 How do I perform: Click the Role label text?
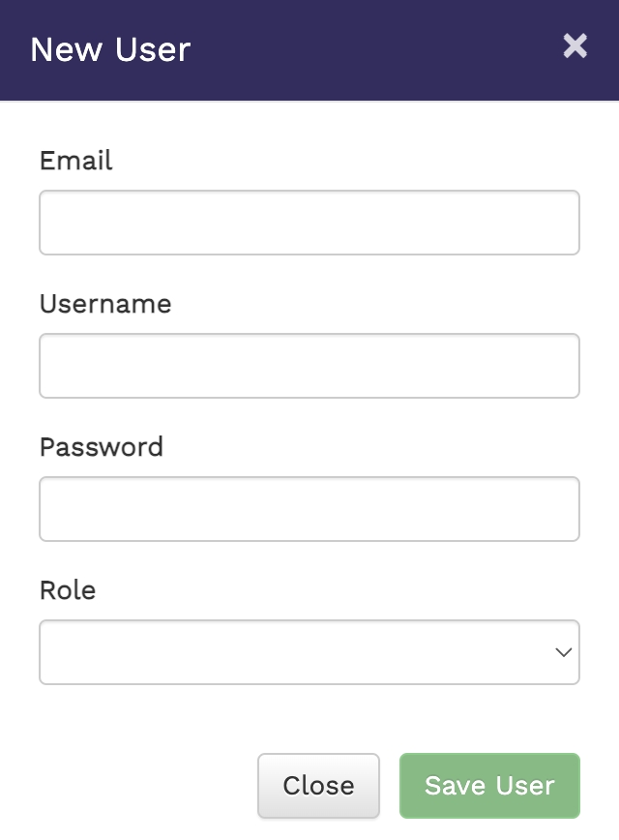coord(68,590)
